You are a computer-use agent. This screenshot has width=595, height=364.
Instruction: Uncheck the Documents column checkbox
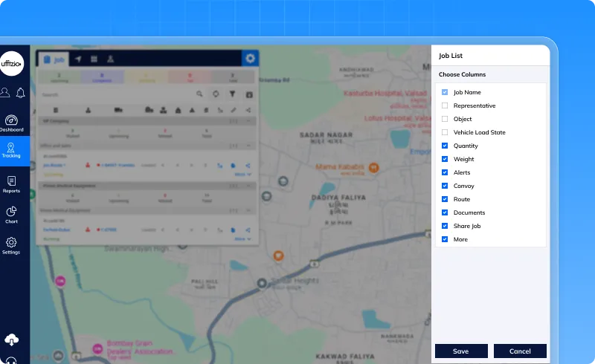pyautogui.click(x=445, y=212)
